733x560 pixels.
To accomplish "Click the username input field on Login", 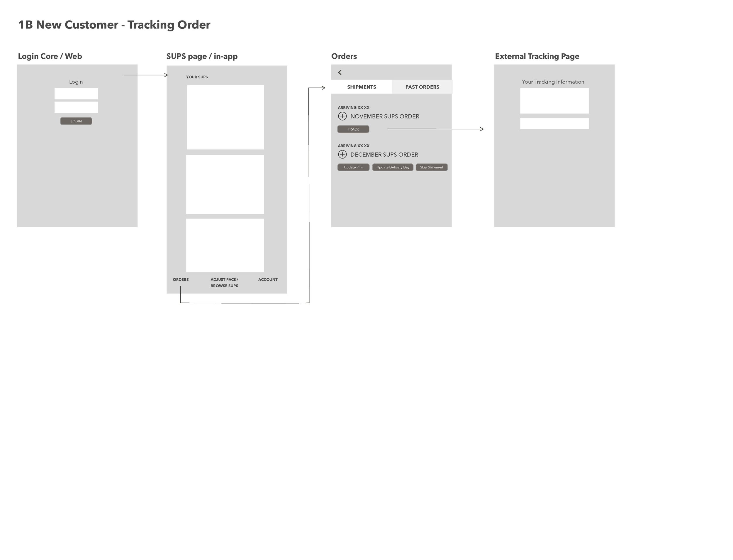I will point(76,94).
